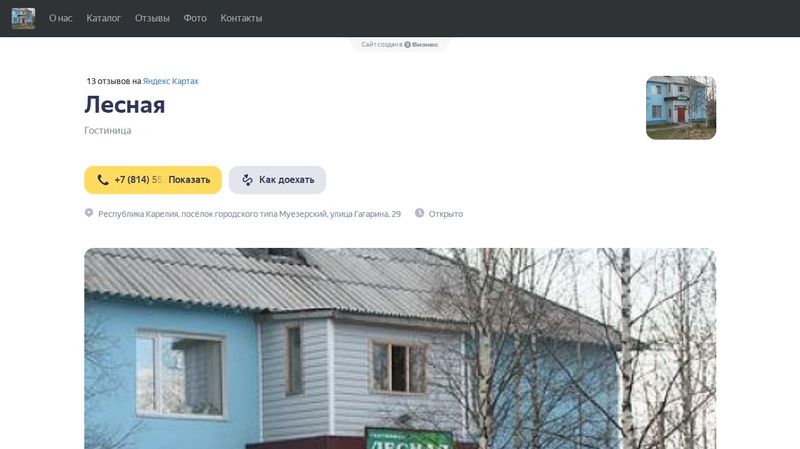800x449 pixels.
Task: Open the large hotel building photo
Action: tap(400, 348)
